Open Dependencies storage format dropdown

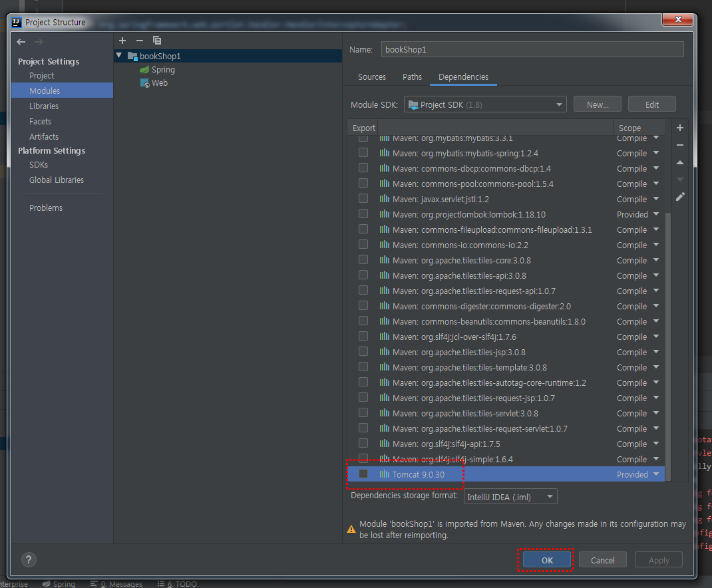tap(510, 497)
